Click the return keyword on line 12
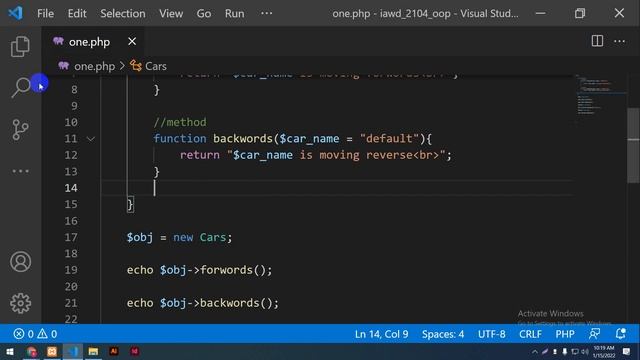 (x=200, y=155)
